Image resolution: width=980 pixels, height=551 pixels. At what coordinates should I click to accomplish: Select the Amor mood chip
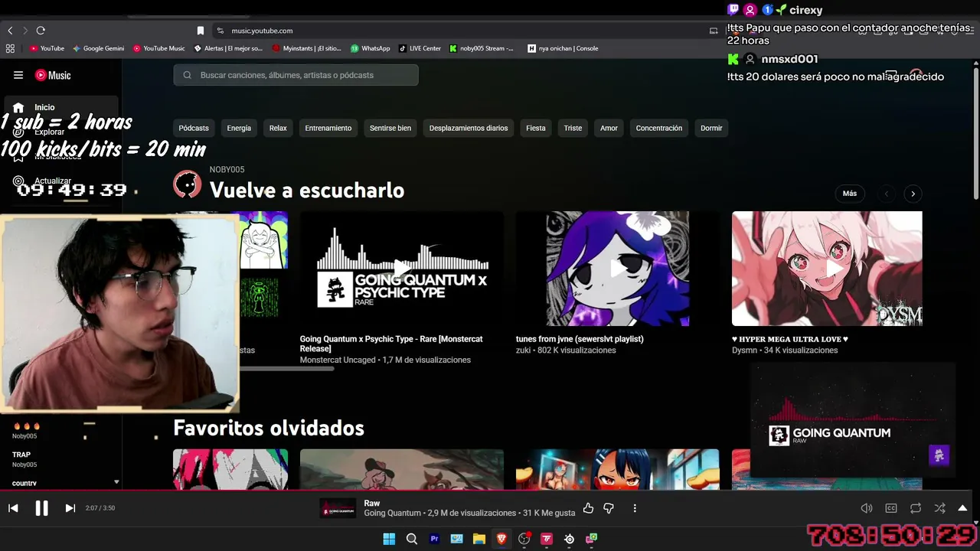609,128
